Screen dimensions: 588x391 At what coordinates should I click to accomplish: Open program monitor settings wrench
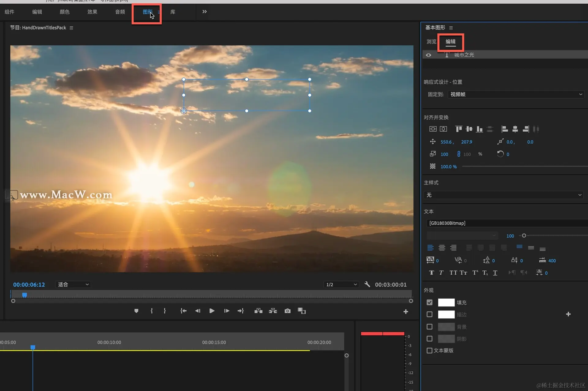(x=367, y=284)
